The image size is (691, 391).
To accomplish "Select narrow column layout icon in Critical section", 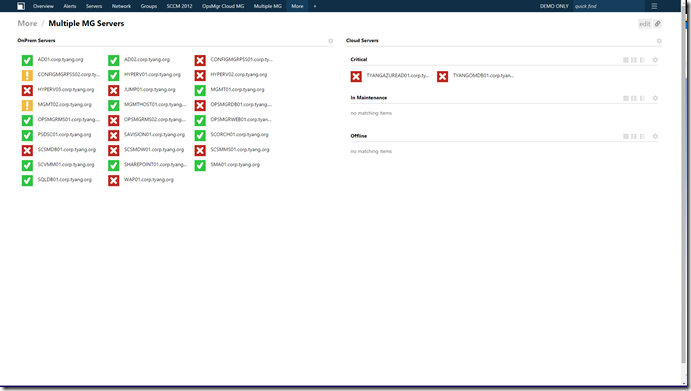I will [642, 60].
